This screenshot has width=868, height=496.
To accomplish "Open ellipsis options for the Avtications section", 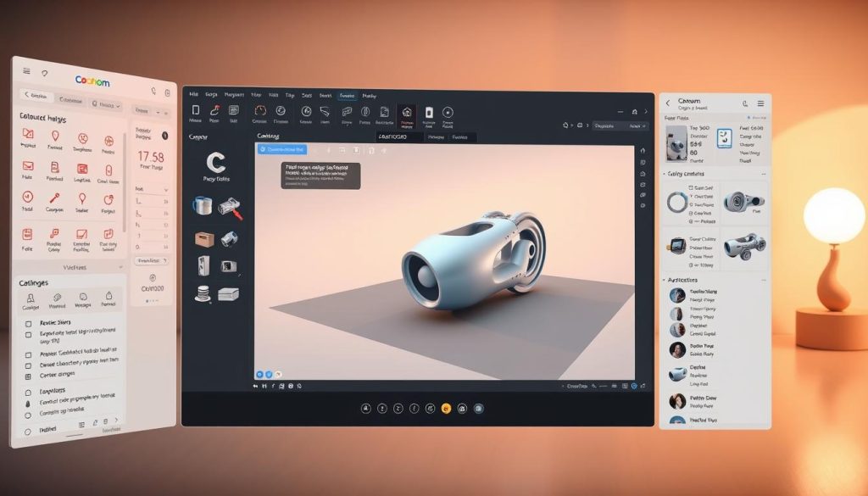I will (x=764, y=281).
